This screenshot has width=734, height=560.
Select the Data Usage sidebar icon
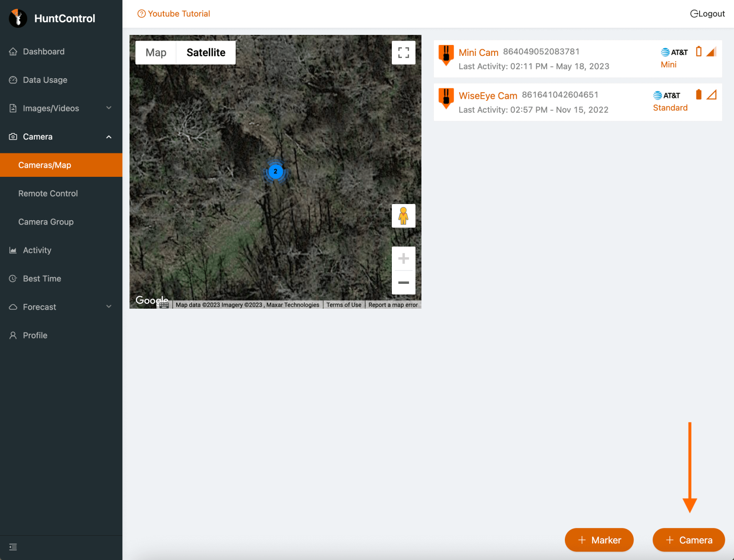(x=12, y=80)
